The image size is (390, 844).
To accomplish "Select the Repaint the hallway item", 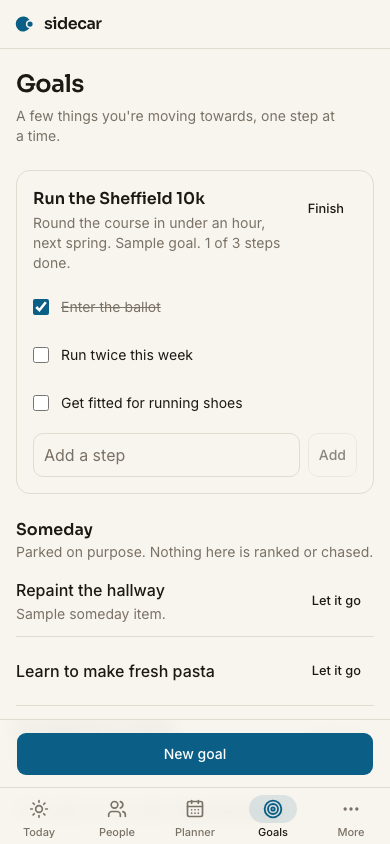I will tap(90, 590).
